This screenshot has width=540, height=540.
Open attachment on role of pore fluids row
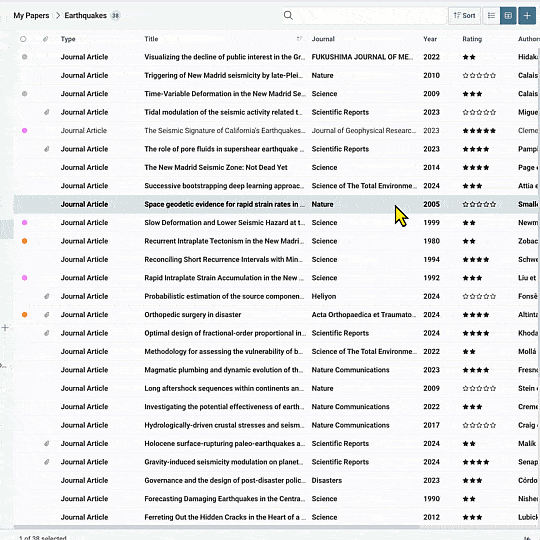[46, 149]
